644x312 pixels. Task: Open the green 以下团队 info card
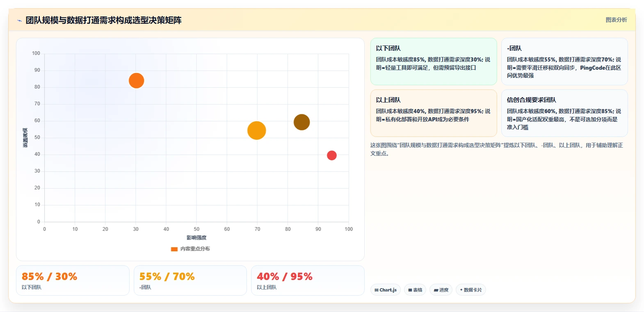click(x=434, y=61)
